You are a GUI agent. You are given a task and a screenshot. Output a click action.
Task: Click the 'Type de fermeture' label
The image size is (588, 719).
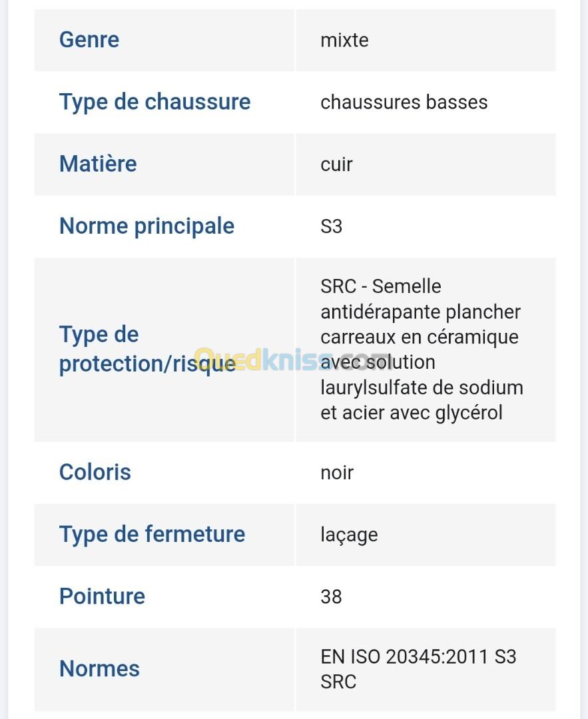(152, 534)
